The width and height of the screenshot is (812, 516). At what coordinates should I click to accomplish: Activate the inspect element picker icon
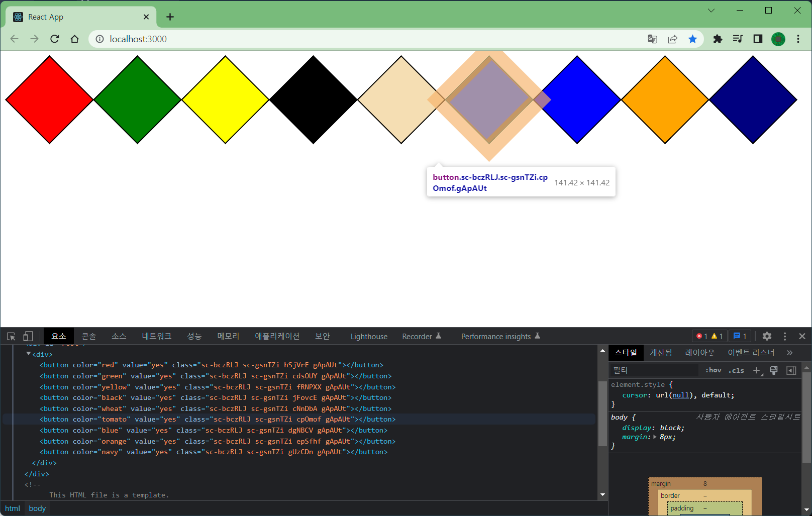(11, 336)
